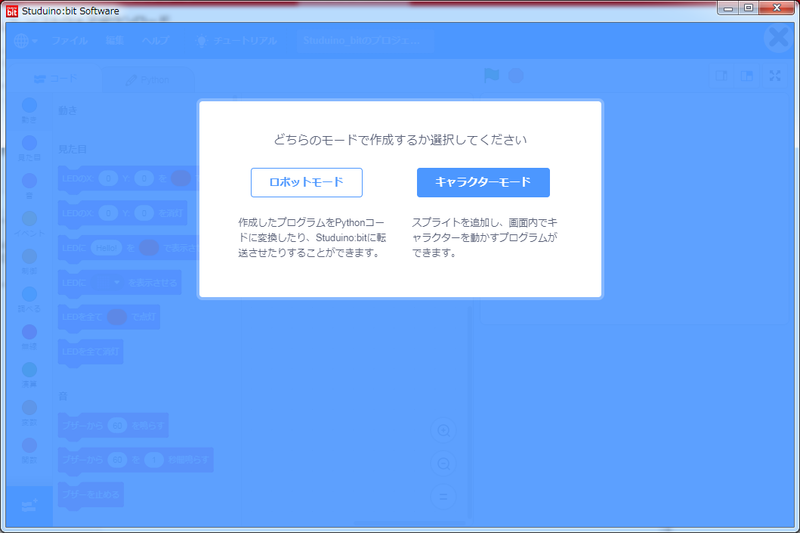This screenshot has height=533, width=800.
Task: Click 60 in ブザーから を鳴らす block
Action: pos(117,425)
